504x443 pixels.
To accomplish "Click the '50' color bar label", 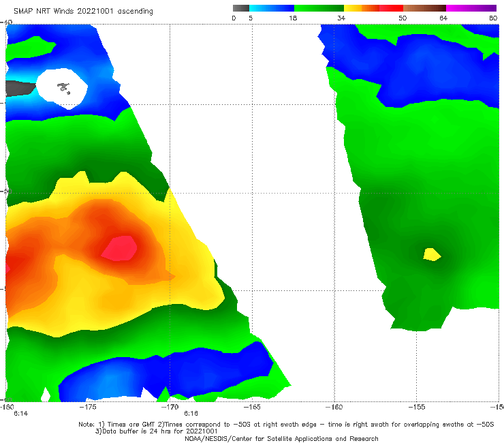I will [x=403, y=18].
